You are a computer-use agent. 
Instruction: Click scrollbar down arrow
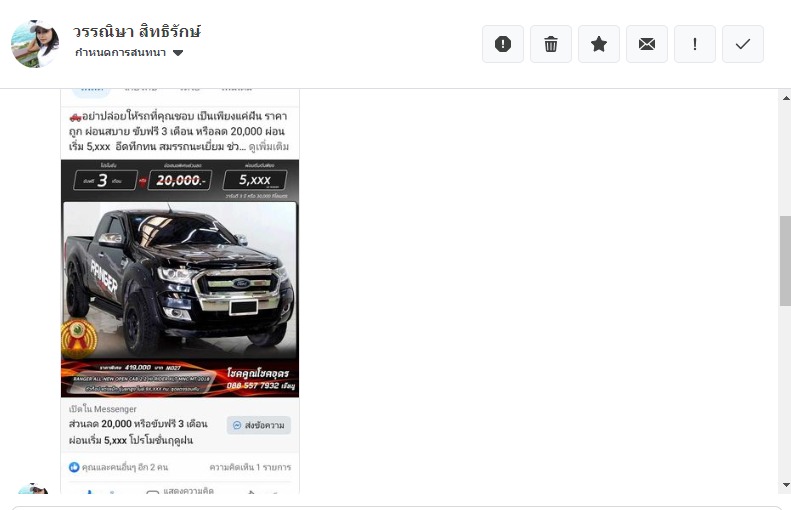point(785,485)
